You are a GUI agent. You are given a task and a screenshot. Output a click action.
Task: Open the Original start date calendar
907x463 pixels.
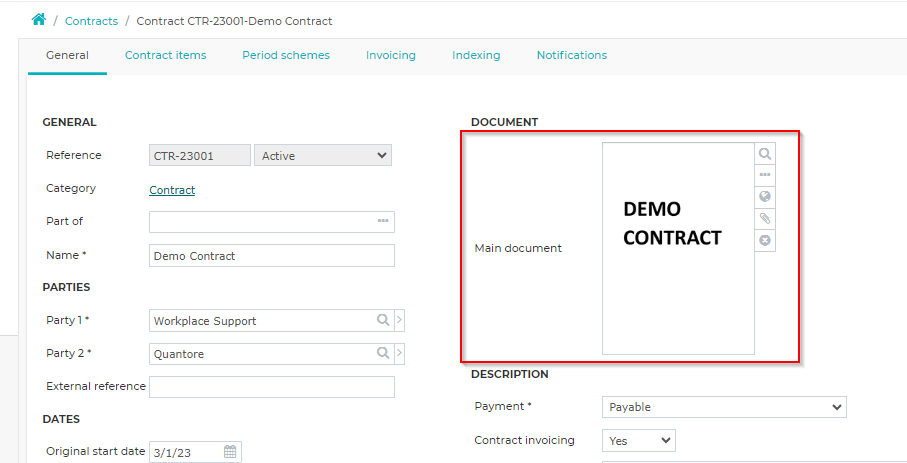click(230, 452)
